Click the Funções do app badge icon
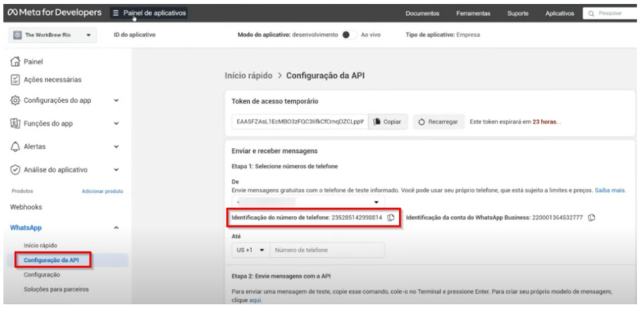The height and width of the screenshot is (309, 644). [x=15, y=123]
